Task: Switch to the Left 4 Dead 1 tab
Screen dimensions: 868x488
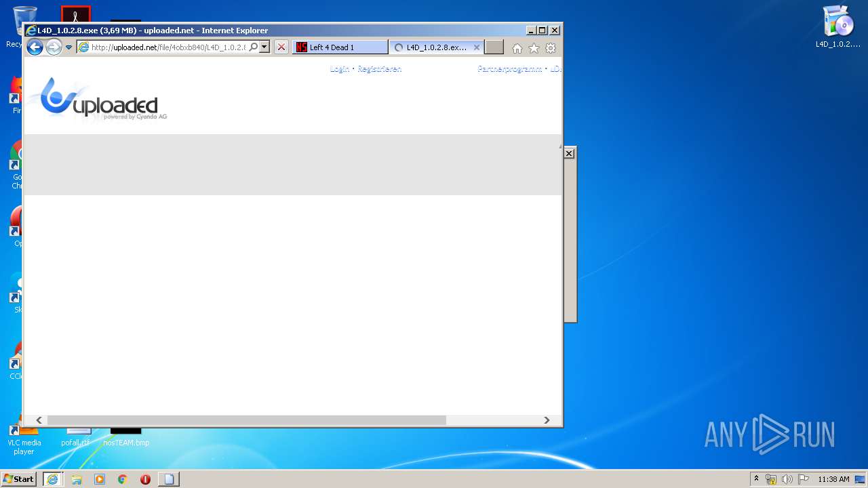Action: click(340, 47)
